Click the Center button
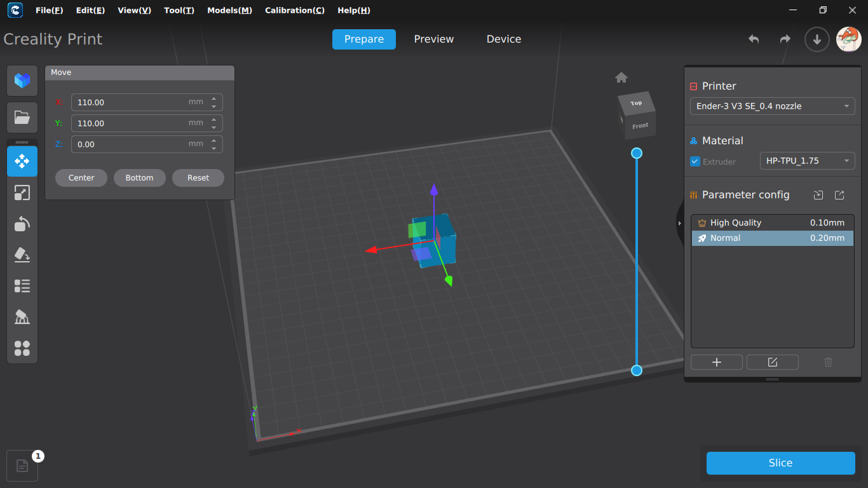868x488 pixels. [81, 178]
